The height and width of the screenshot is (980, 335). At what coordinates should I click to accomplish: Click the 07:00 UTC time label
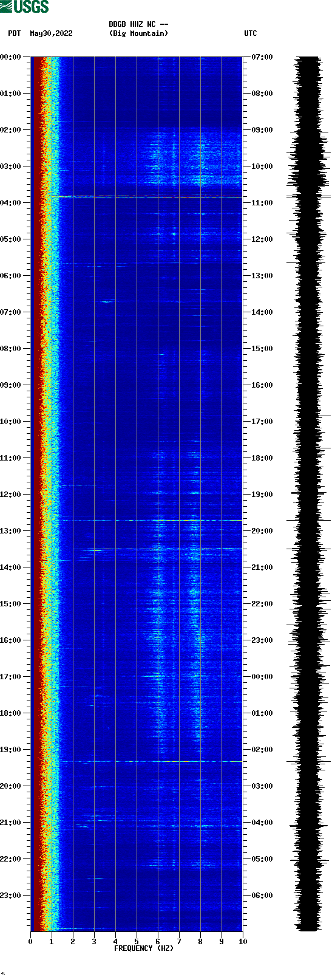(262, 57)
